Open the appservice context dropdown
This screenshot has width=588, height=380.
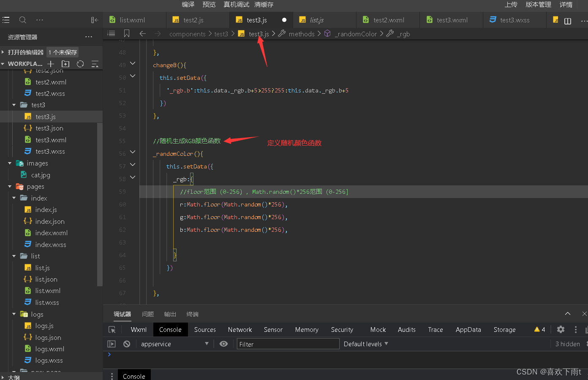[x=175, y=344]
